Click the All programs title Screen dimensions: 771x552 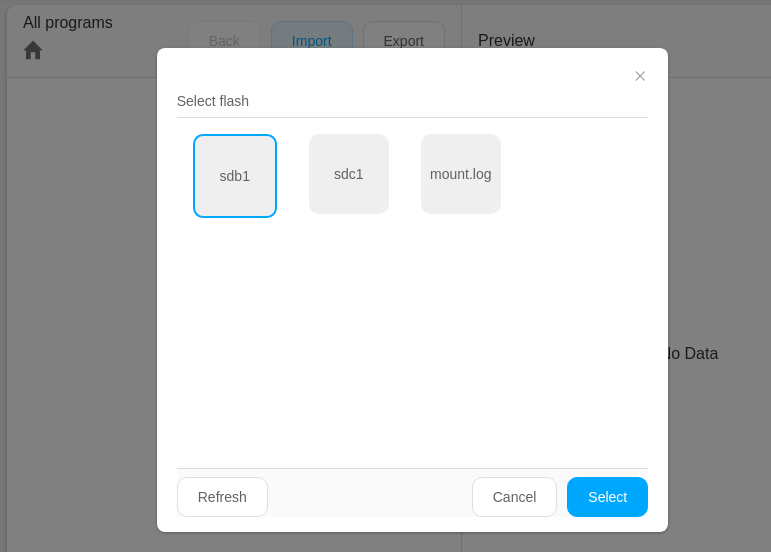(68, 23)
